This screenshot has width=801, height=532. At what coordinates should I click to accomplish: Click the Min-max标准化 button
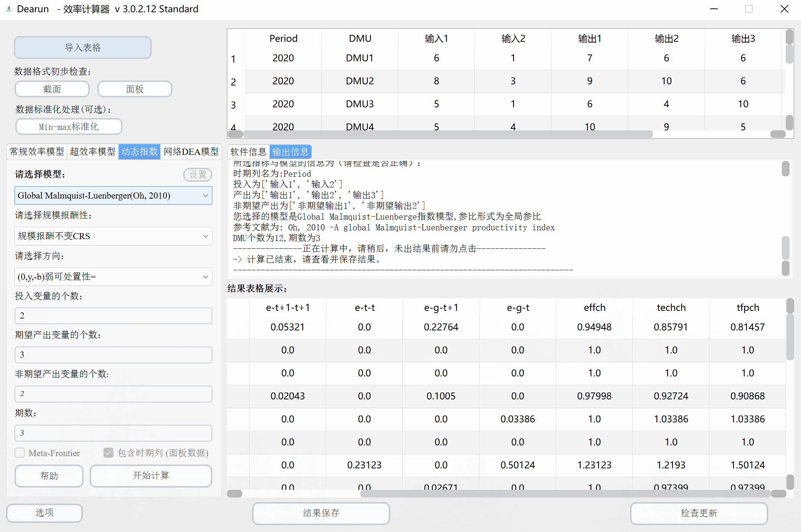[69, 127]
